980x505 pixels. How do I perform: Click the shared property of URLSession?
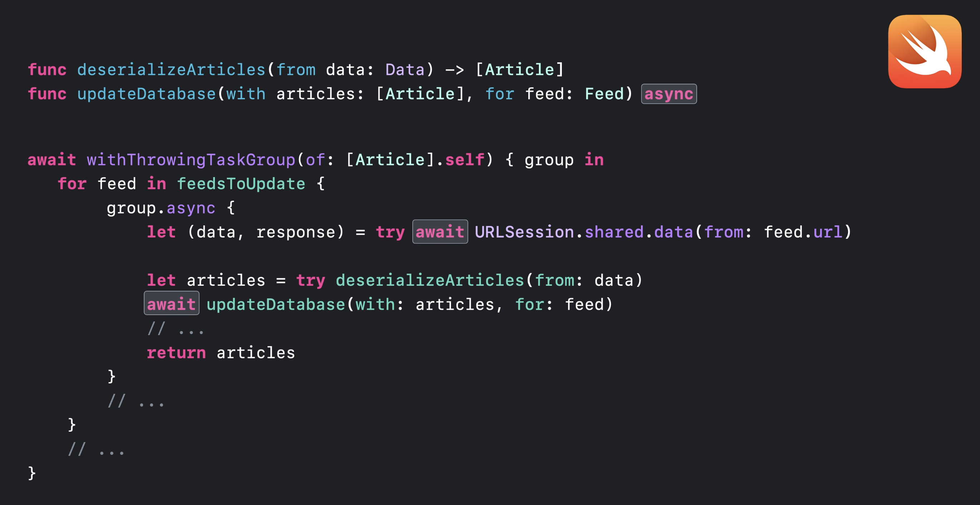click(x=614, y=232)
